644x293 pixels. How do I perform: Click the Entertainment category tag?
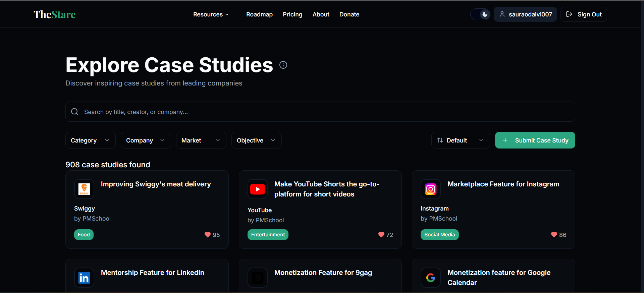[x=268, y=235]
